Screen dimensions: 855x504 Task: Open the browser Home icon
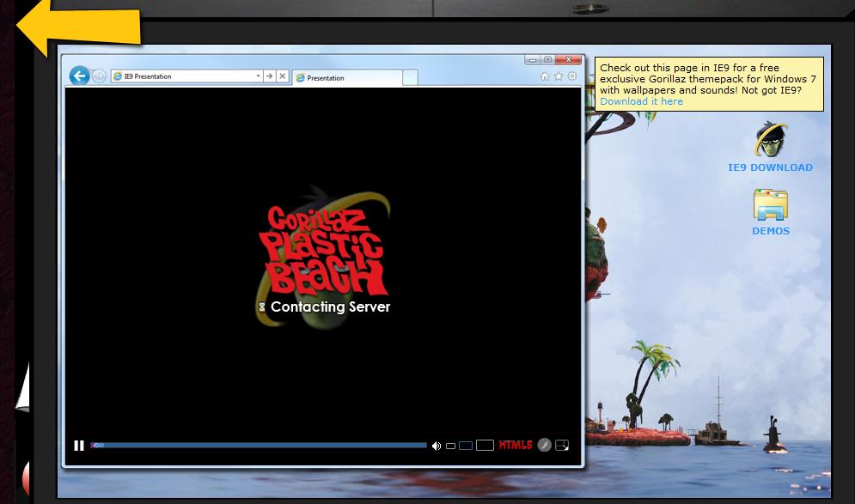click(545, 76)
